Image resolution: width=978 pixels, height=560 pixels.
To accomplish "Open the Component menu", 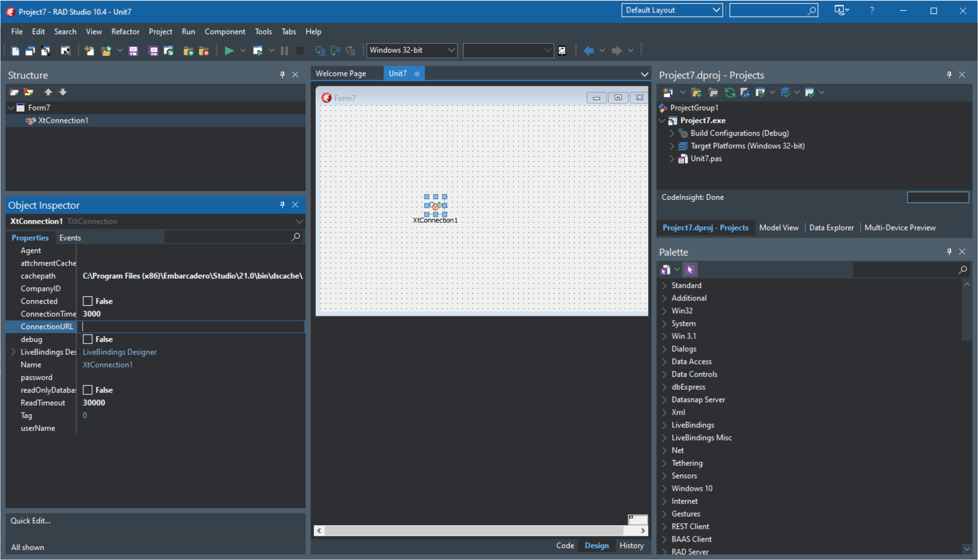I will [225, 32].
